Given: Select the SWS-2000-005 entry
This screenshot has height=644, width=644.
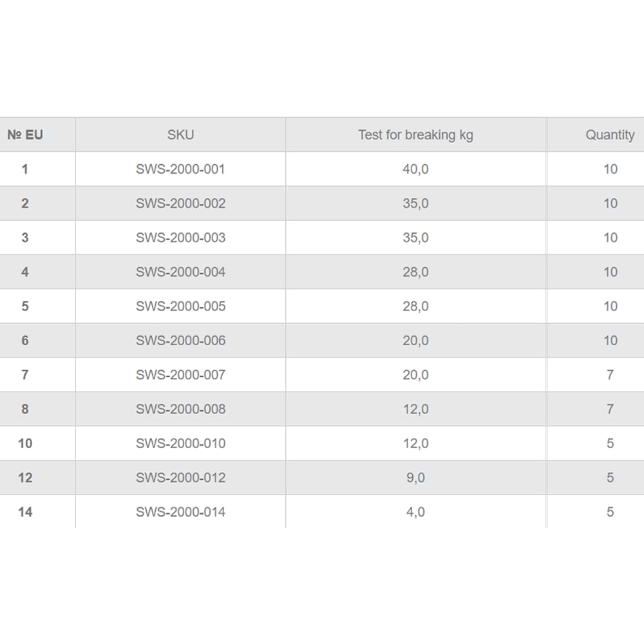Looking at the screenshot, I should coord(180,306).
